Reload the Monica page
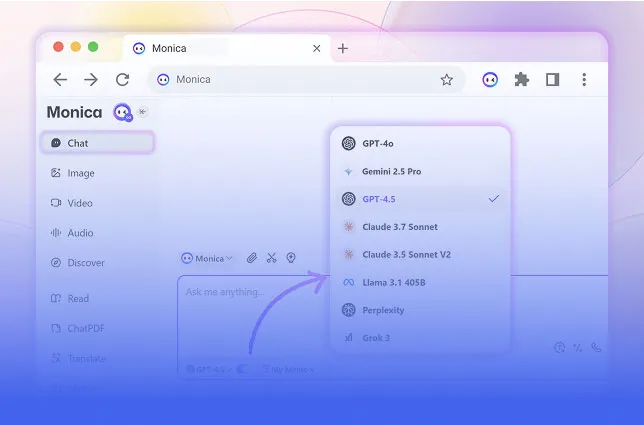The width and height of the screenshot is (644, 425). click(x=122, y=79)
